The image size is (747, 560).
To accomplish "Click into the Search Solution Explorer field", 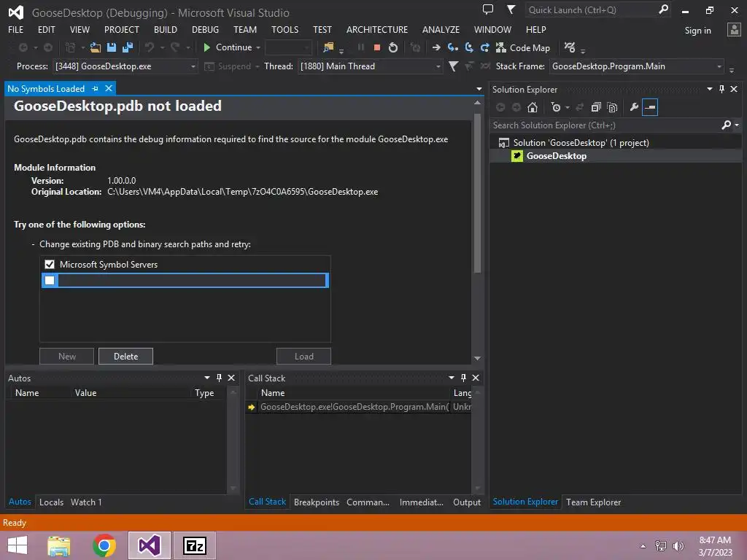I will [605, 125].
